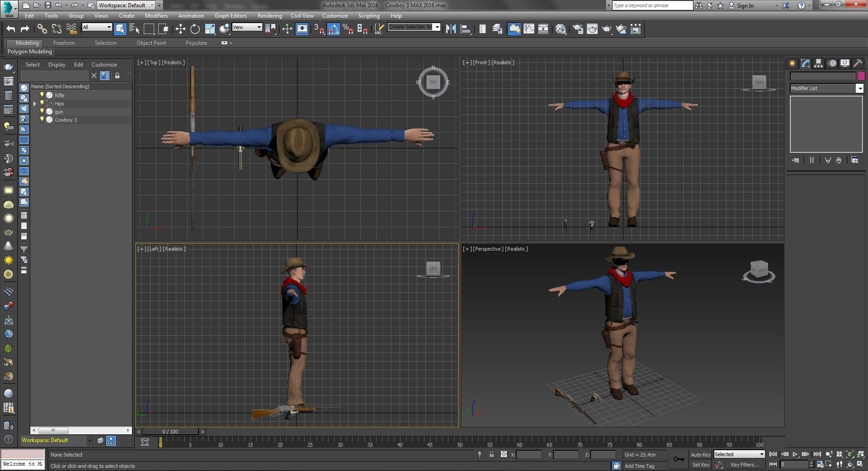Switch to the Freeform ribbon tab
The height and width of the screenshot is (471, 868).
point(64,43)
